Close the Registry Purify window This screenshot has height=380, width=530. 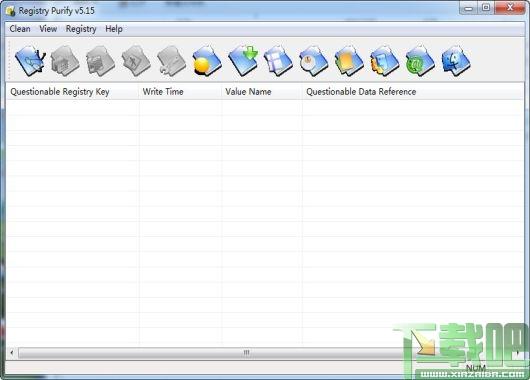pyautogui.click(x=510, y=8)
